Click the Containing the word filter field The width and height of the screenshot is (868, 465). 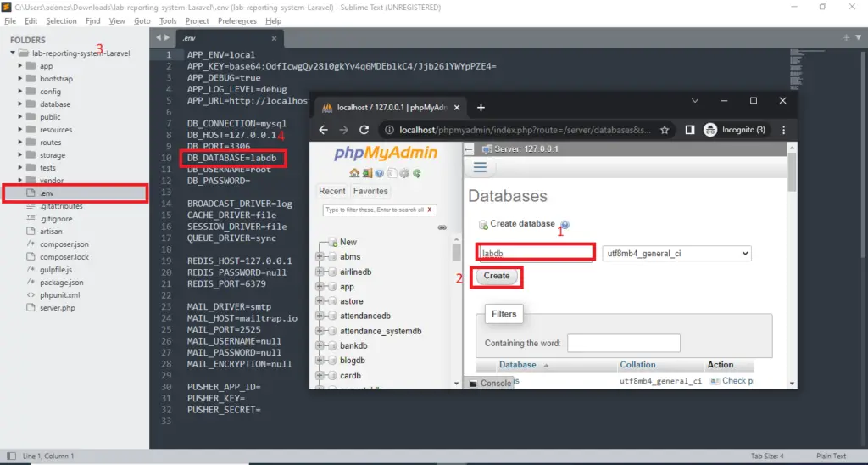623,343
